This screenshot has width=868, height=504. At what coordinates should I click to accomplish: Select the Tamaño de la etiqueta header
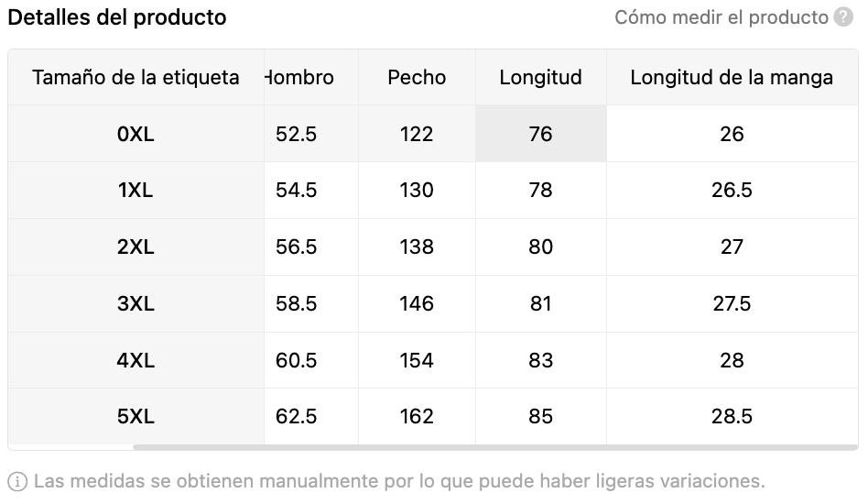pos(136,78)
